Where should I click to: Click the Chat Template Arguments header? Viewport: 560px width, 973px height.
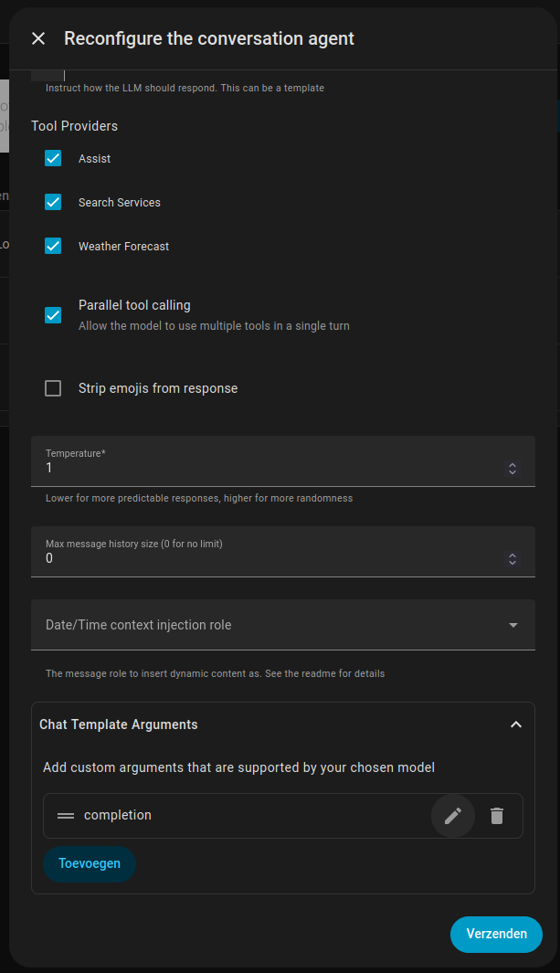coord(119,724)
